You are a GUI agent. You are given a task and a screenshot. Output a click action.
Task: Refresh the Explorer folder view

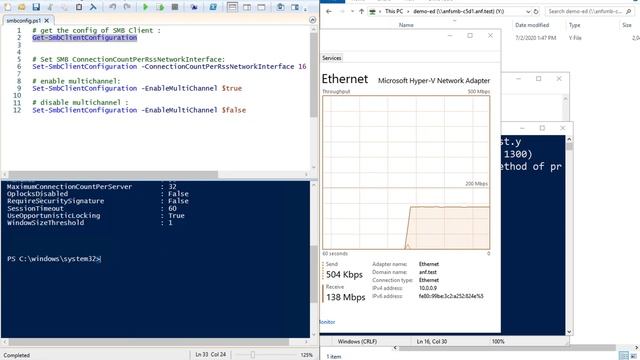[x=536, y=11]
